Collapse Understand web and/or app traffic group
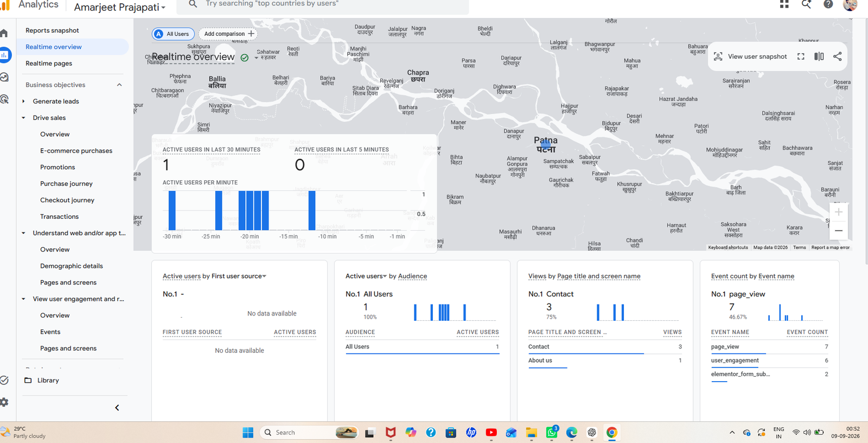Screen dimensions: 868x443 [23, 233]
